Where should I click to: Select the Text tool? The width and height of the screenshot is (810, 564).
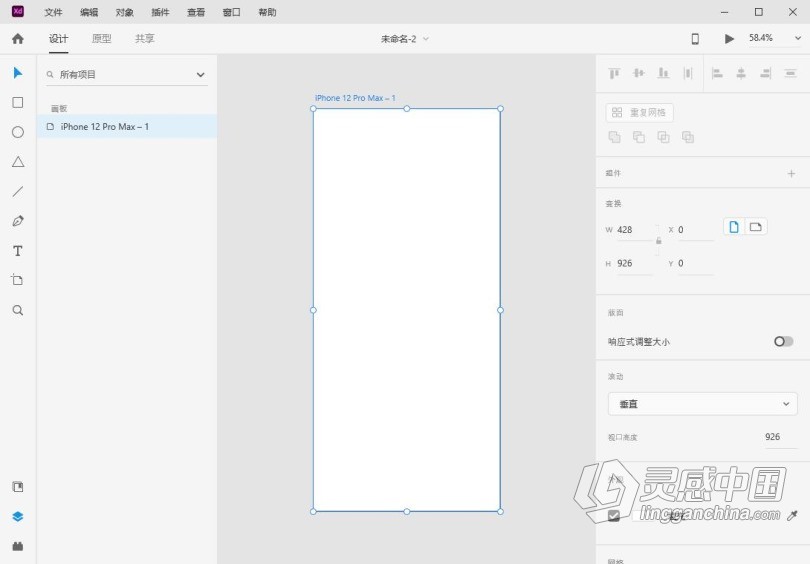coord(18,251)
